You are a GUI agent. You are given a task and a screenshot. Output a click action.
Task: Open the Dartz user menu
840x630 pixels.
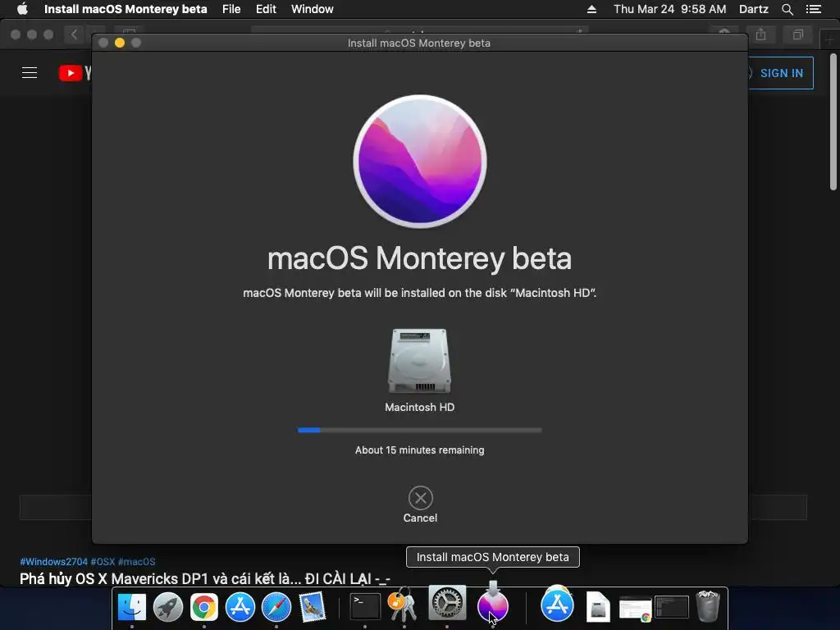(753, 9)
